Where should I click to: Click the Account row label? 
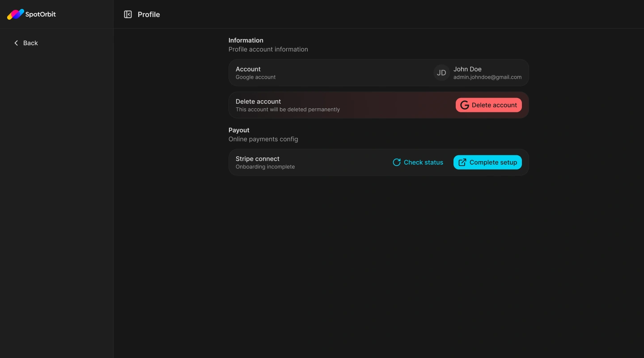(x=248, y=69)
